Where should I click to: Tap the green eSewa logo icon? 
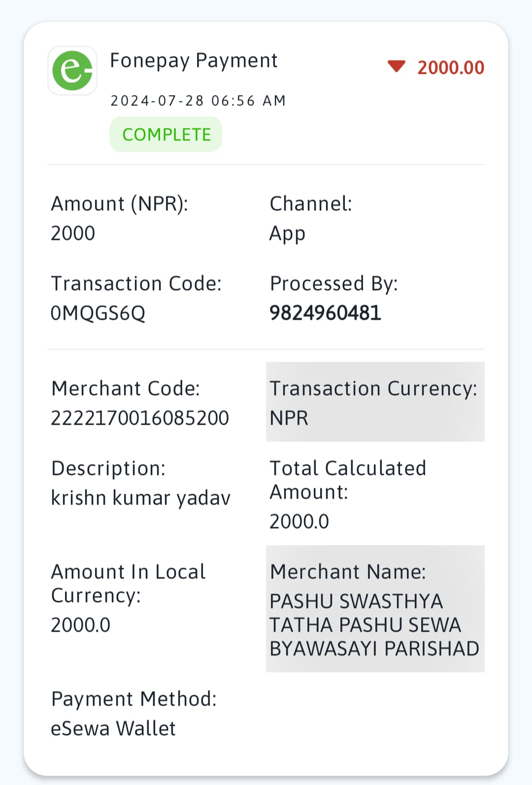coord(72,70)
